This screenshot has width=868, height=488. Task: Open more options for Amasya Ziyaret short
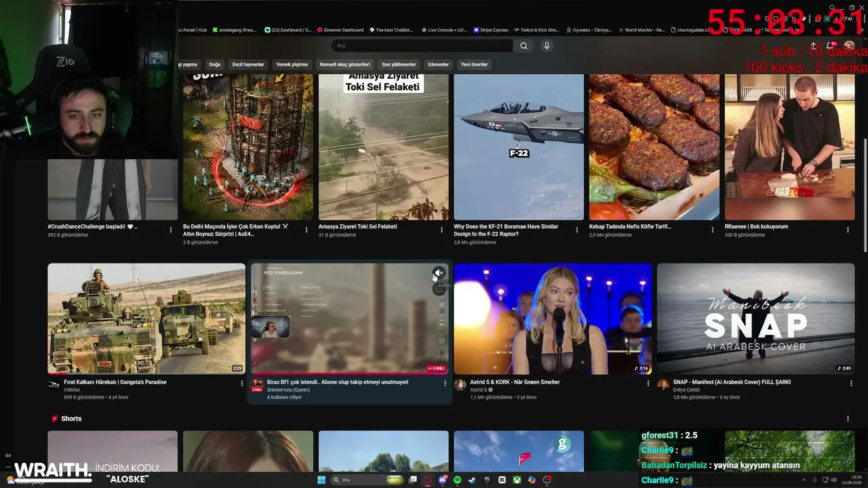click(x=441, y=230)
